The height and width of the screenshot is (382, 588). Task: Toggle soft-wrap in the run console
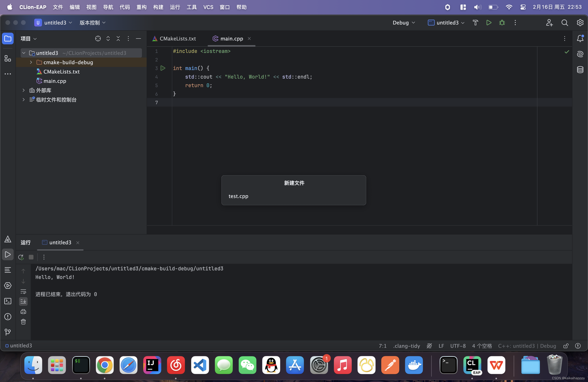click(x=23, y=292)
